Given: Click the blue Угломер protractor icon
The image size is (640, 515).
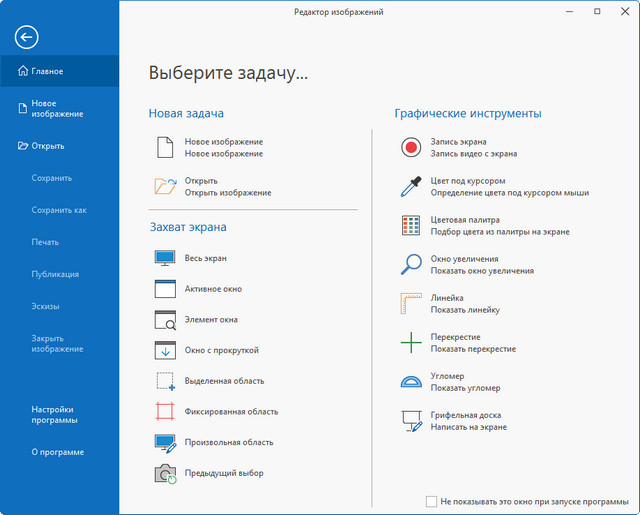Looking at the screenshot, I should coord(411,382).
